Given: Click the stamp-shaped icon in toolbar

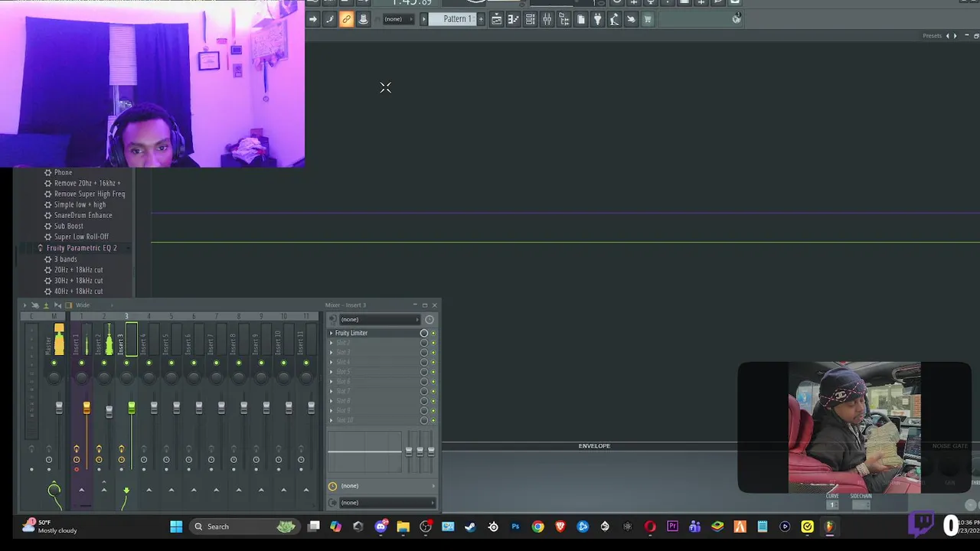Looking at the screenshot, I should (363, 19).
